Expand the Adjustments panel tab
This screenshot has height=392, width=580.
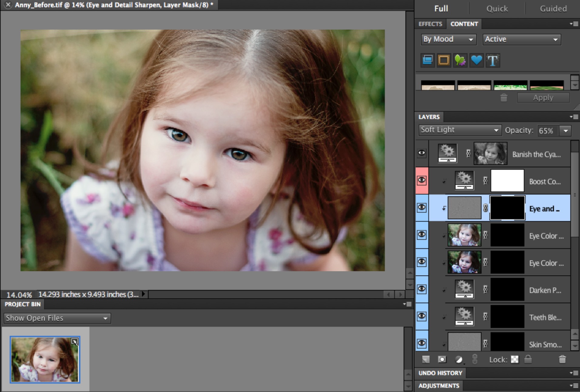pos(439,386)
